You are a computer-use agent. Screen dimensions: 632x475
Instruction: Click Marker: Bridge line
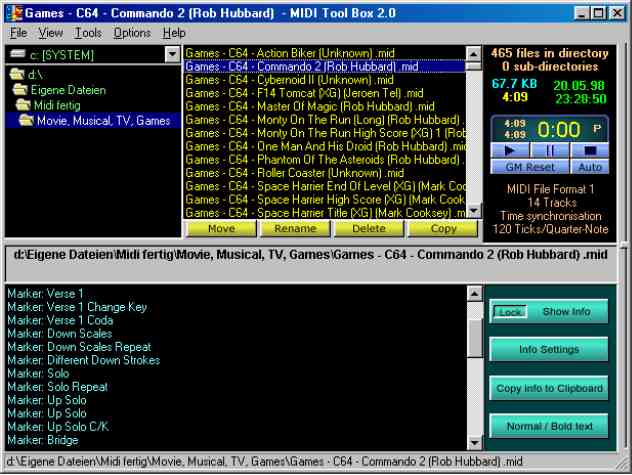(43, 440)
